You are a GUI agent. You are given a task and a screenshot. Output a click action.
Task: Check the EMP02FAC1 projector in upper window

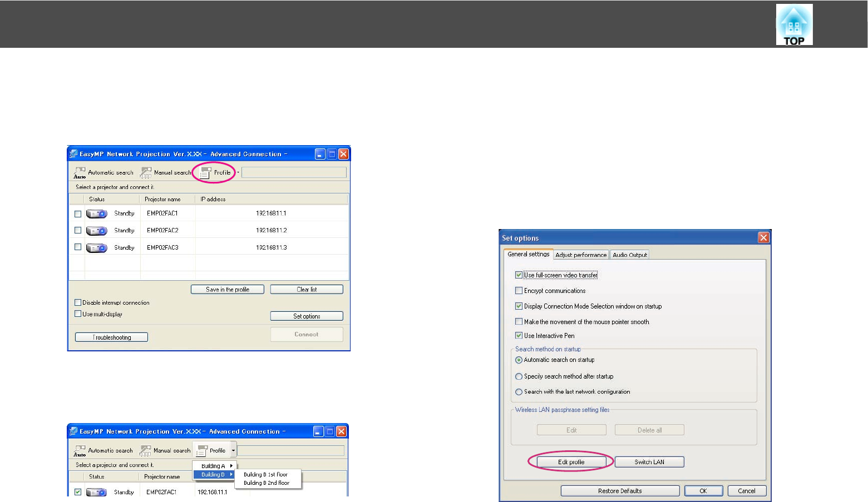(x=78, y=214)
